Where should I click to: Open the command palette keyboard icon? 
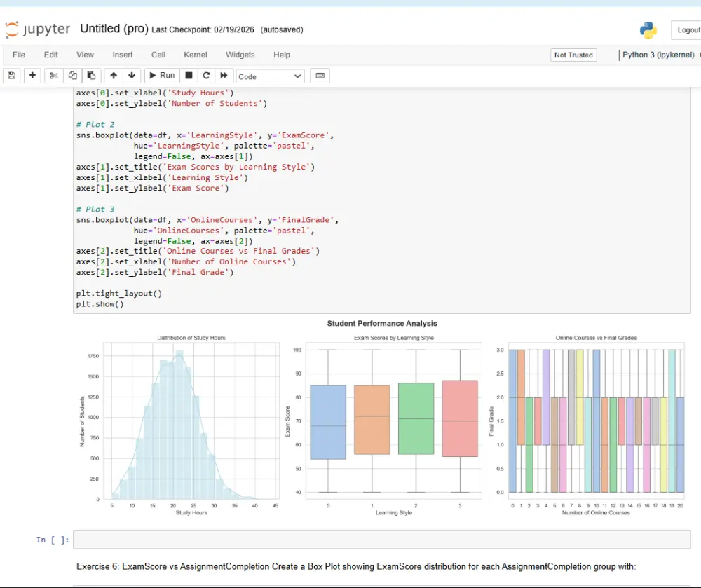[x=320, y=76]
